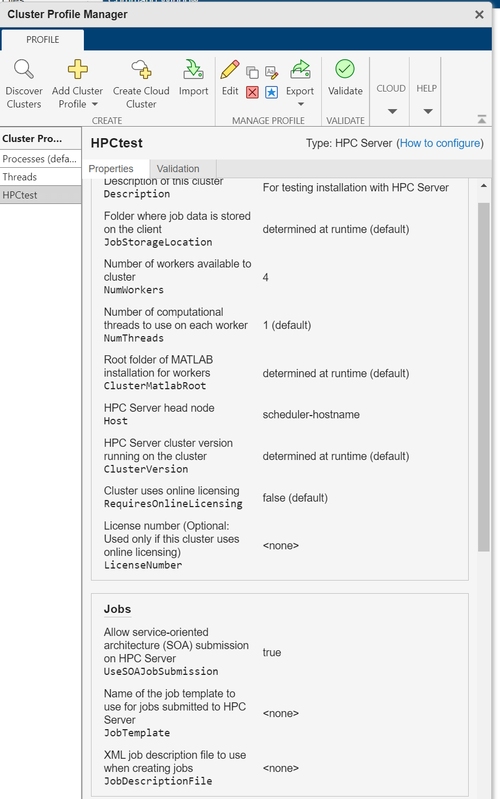The width and height of the screenshot is (500, 799).
Task: Close the Cluster Profile Manager window
Action: [x=479, y=14]
